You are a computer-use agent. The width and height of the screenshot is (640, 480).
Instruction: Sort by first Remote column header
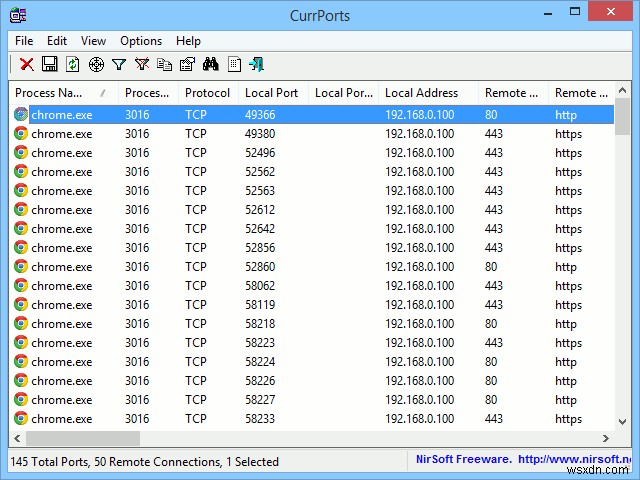(x=513, y=93)
